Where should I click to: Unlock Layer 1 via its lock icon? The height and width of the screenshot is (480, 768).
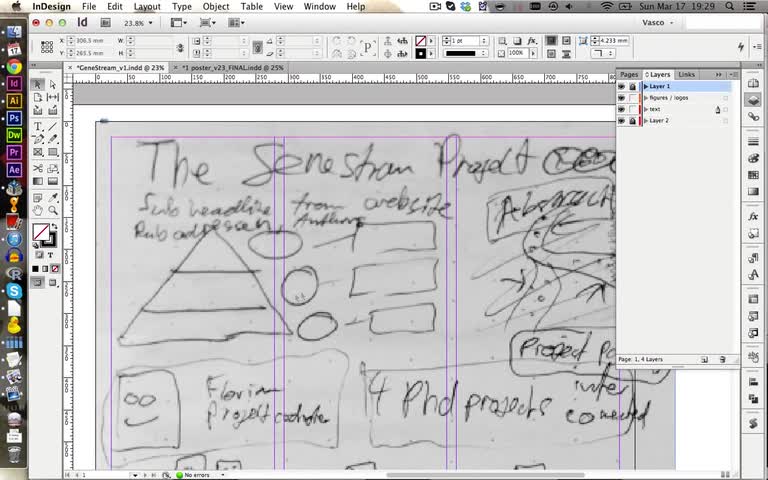point(633,87)
